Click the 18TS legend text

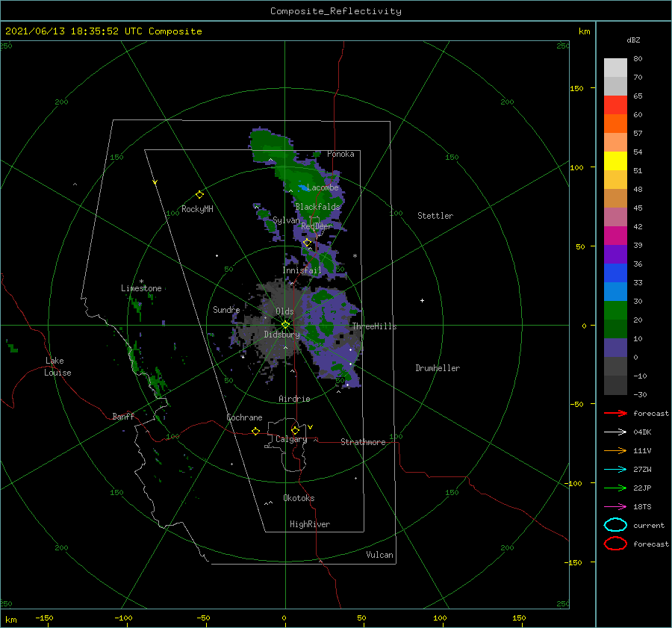pyautogui.click(x=642, y=507)
